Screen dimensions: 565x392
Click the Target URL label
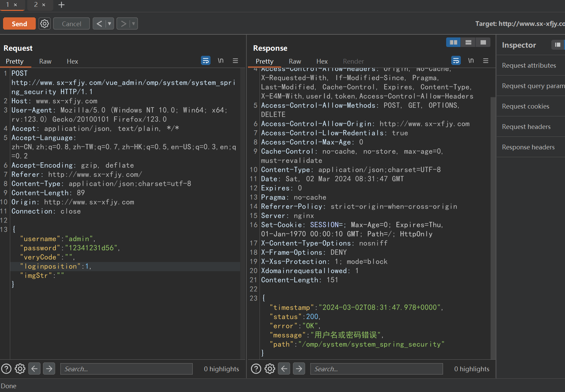coord(520,23)
